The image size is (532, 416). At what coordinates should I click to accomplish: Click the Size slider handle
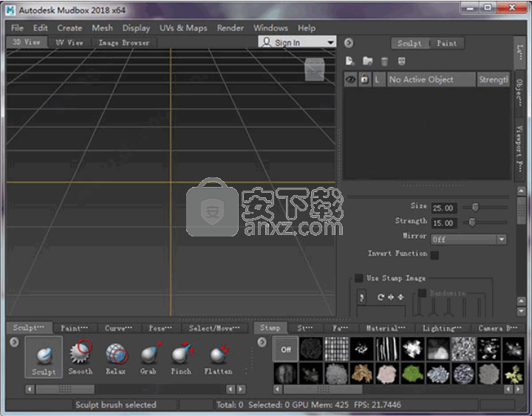[475, 207]
